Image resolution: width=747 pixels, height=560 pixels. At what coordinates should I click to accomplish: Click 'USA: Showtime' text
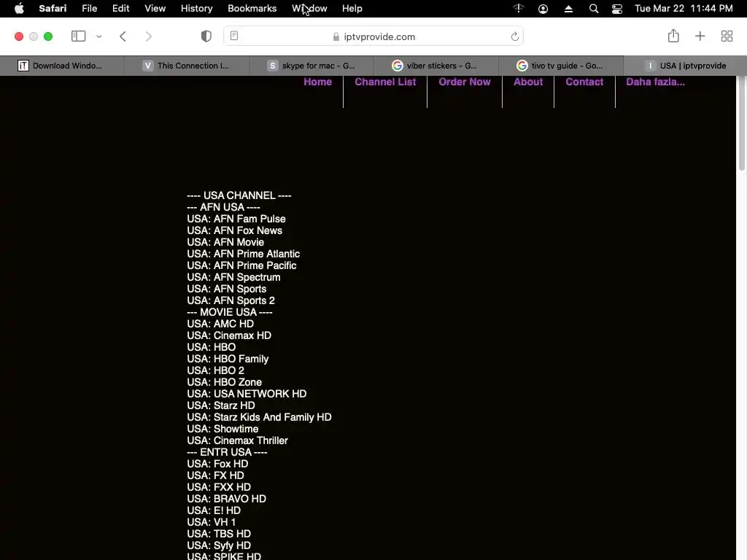pos(222,429)
